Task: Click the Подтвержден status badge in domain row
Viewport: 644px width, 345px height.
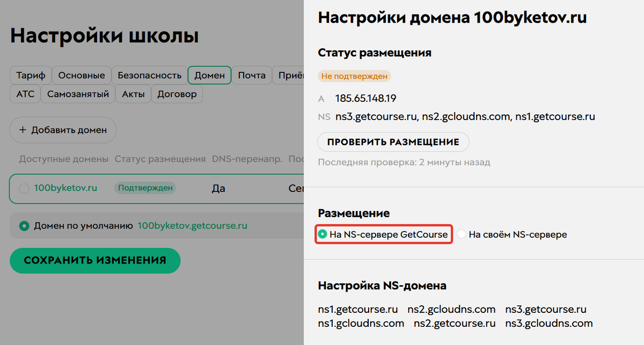Action: (145, 188)
